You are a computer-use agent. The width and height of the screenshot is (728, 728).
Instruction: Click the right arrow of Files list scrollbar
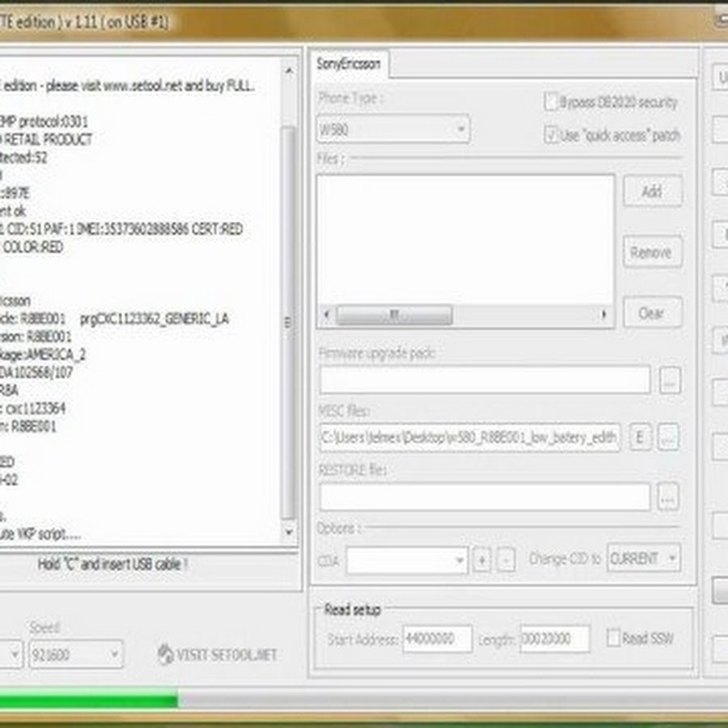pos(603,314)
